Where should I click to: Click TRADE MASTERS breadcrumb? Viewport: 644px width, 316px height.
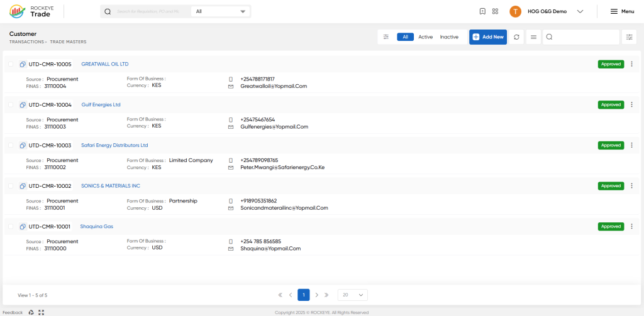68,42
